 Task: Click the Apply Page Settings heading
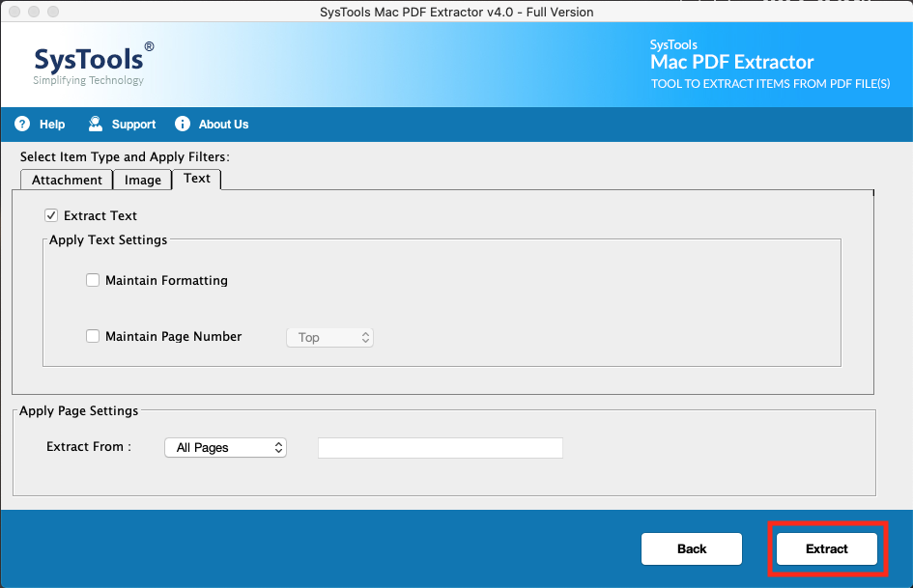78,410
